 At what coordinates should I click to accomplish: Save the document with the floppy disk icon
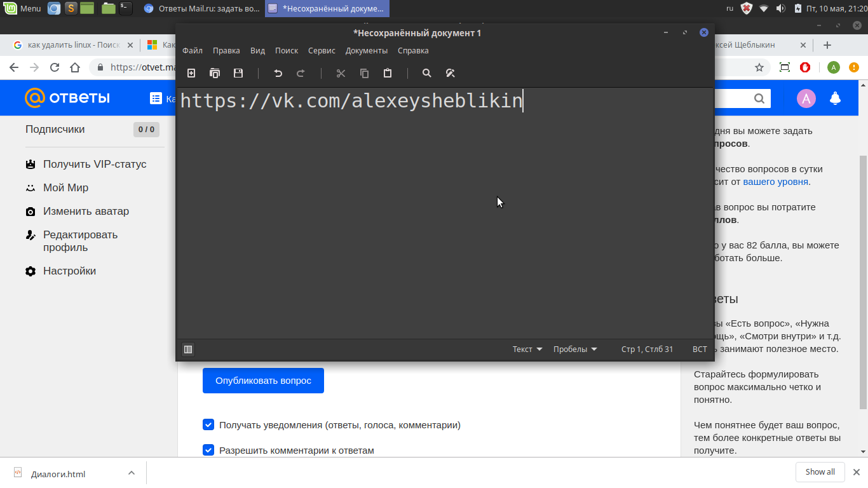[238, 73]
